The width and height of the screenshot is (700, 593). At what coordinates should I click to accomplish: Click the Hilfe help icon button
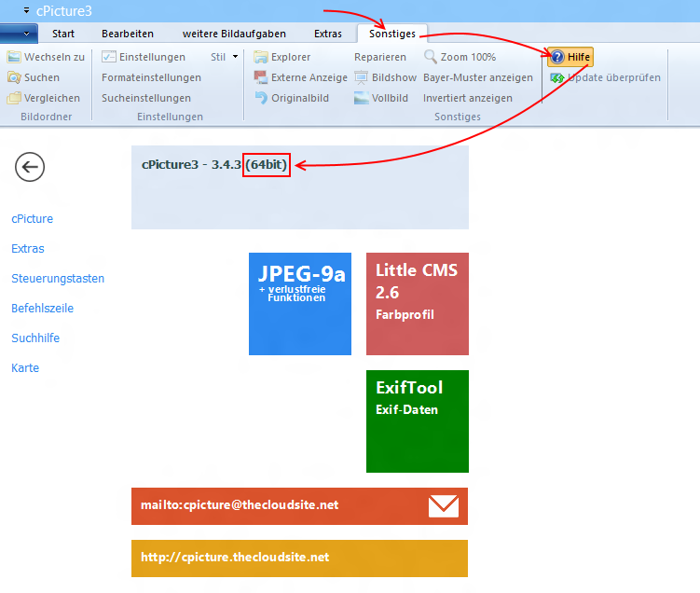[x=570, y=57]
